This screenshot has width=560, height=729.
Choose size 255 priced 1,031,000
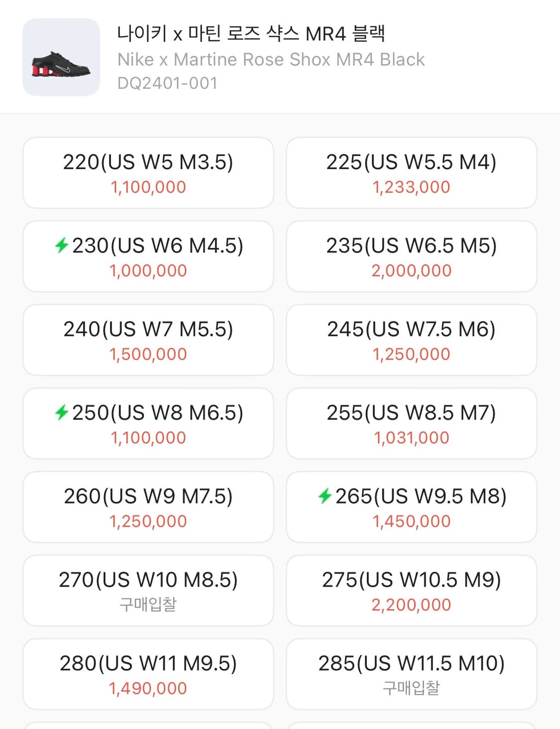click(x=411, y=423)
